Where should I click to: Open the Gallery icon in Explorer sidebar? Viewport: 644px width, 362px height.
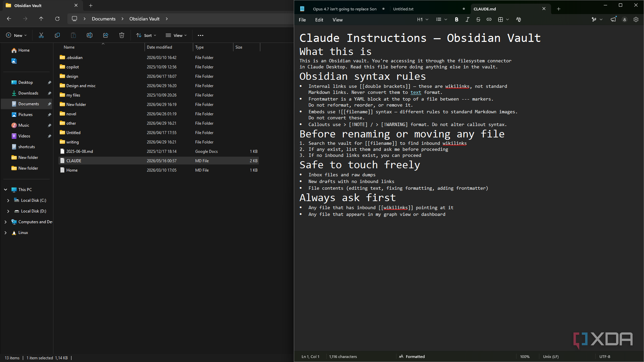click(x=14, y=61)
